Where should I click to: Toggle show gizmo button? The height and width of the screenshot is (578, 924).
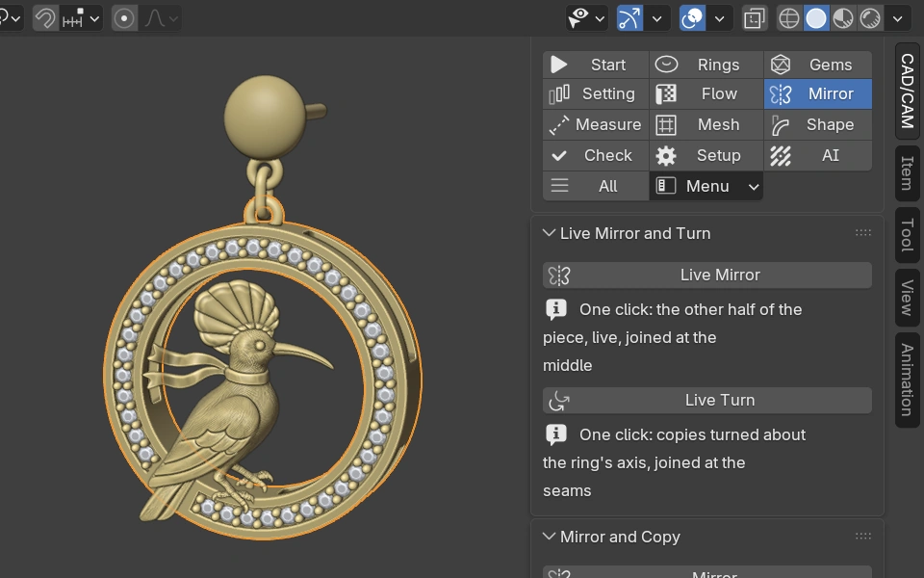(629, 18)
